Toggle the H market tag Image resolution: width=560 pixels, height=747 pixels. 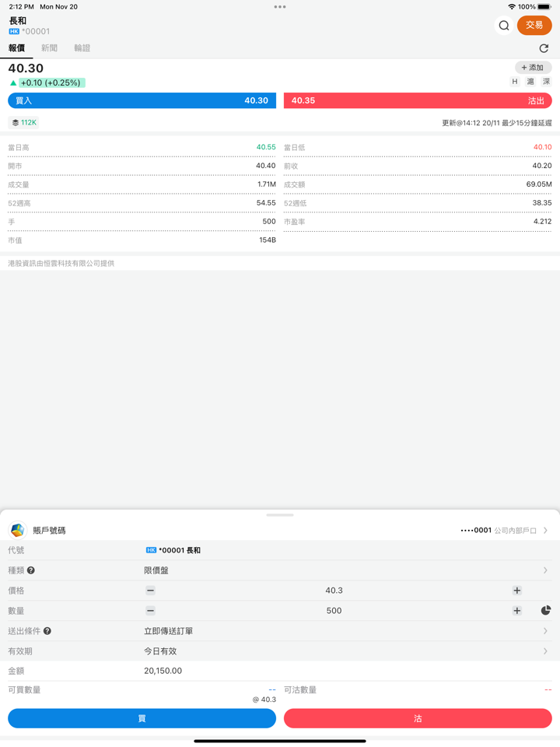coord(515,82)
